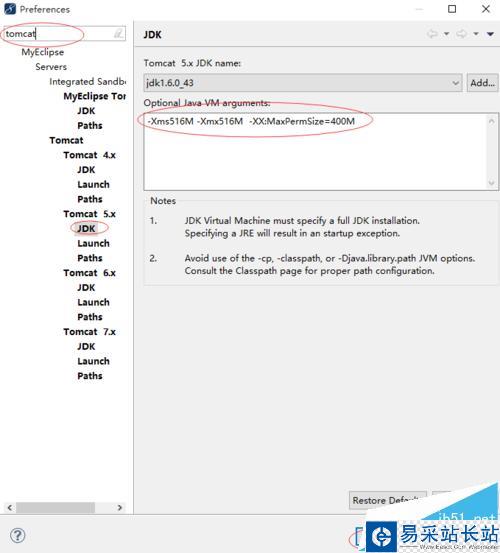Select Tomcat 7.x tree node
500x553 pixels.
tap(90, 332)
